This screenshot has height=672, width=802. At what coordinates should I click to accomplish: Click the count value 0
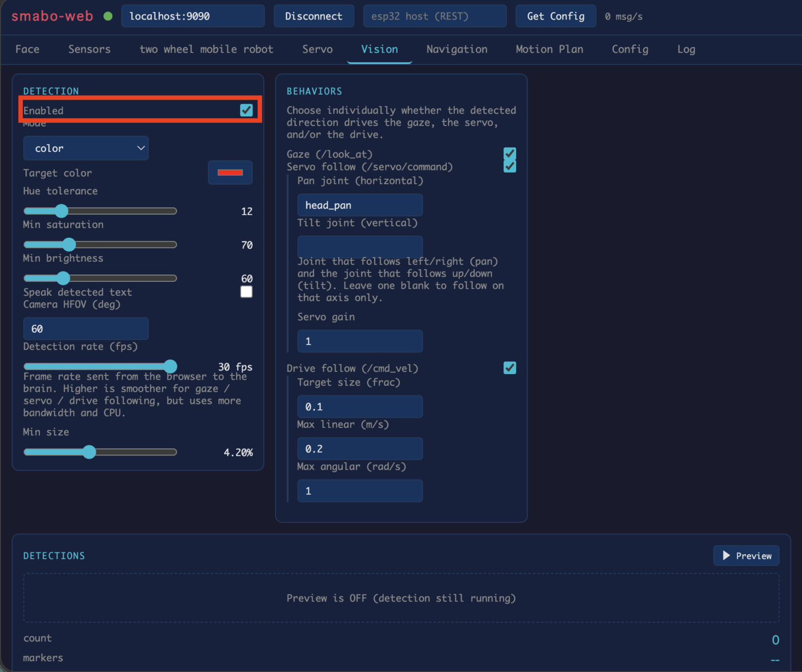click(x=776, y=640)
